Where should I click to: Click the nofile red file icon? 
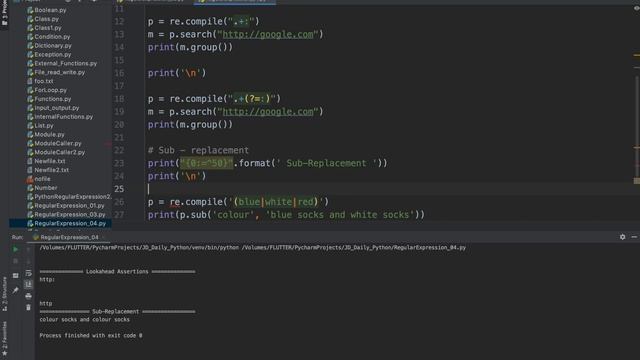(x=30, y=179)
